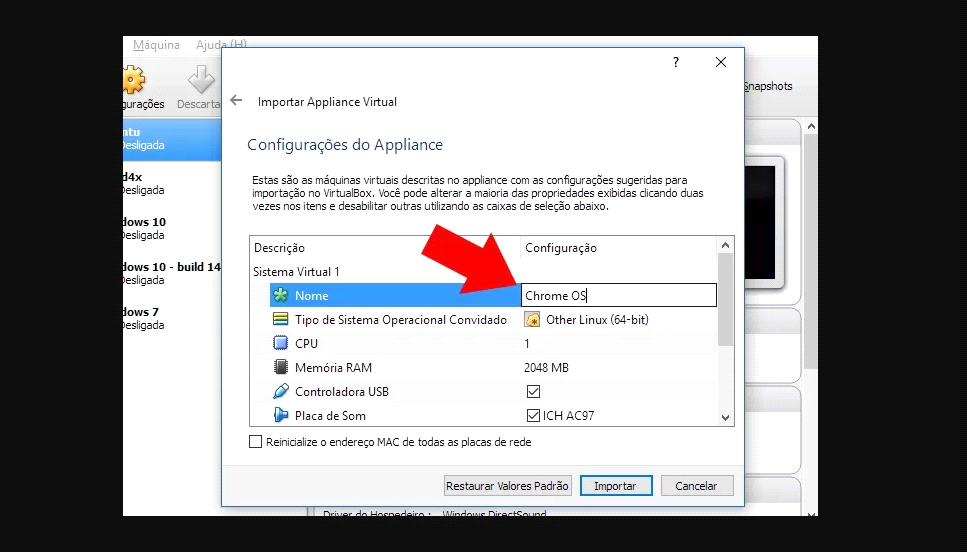This screenshot has width=967, height=552.
Task: Click the Controladora USB row label
Action: coord(342,392)
